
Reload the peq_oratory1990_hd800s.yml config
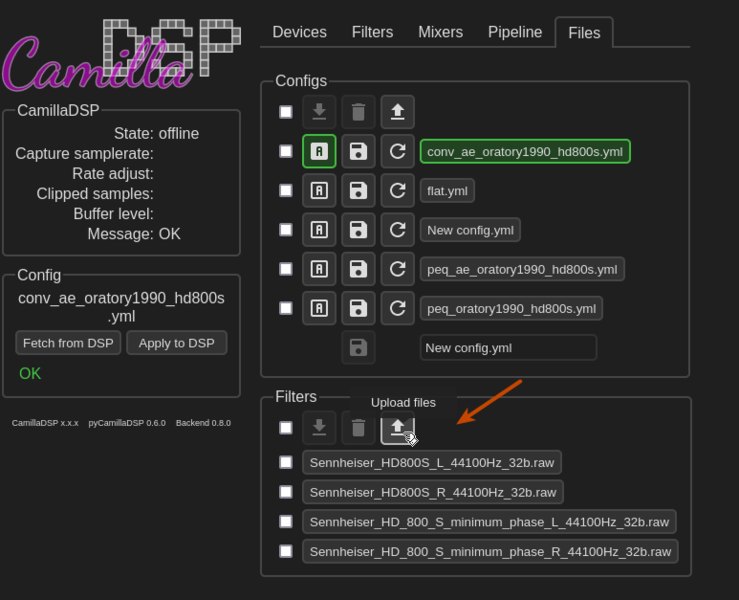coord(397,308)
